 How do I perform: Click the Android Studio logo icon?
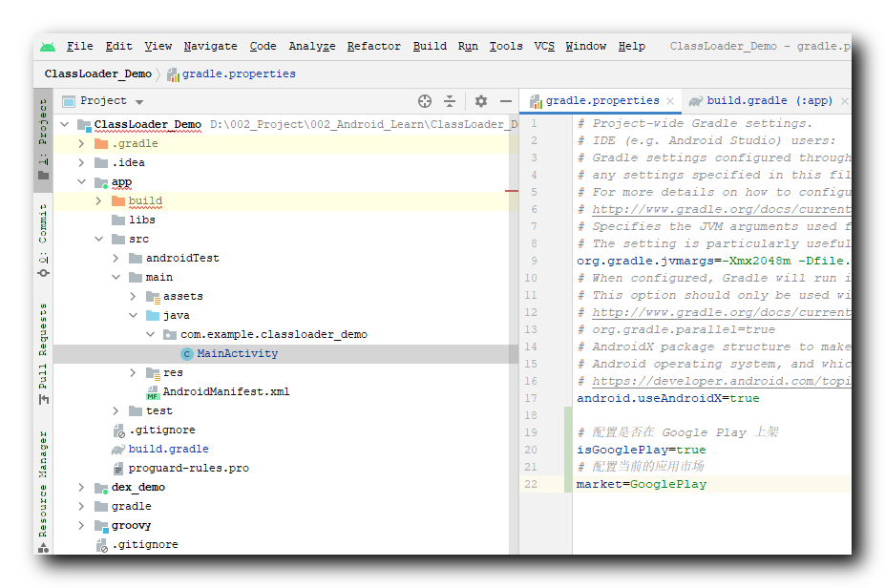pyautogui.click(x=50, y=45)
